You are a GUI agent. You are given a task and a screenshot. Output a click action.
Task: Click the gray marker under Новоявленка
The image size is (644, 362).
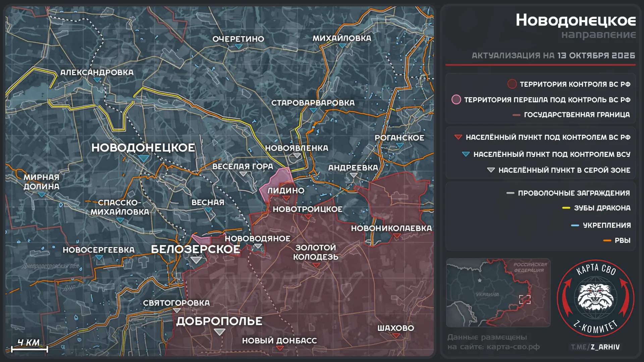tap(297, 156)
